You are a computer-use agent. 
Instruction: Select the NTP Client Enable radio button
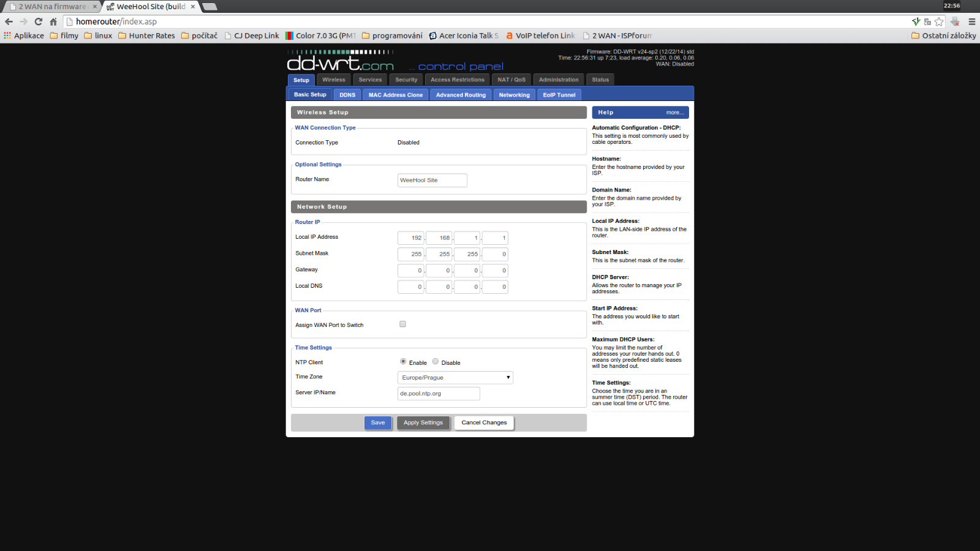click(x=403, y=362)
